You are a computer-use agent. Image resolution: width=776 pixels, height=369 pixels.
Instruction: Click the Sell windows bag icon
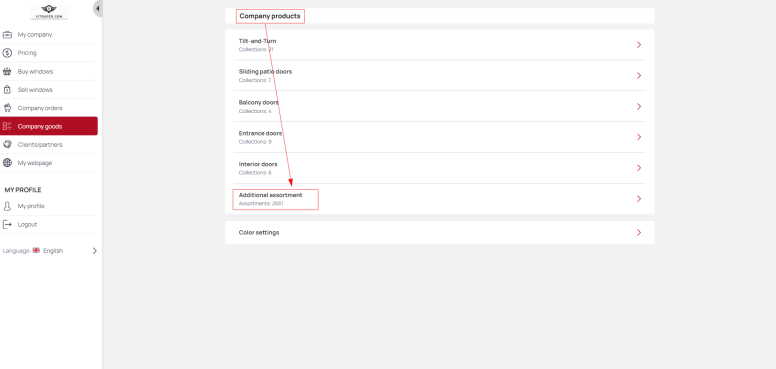pos(7,90)
